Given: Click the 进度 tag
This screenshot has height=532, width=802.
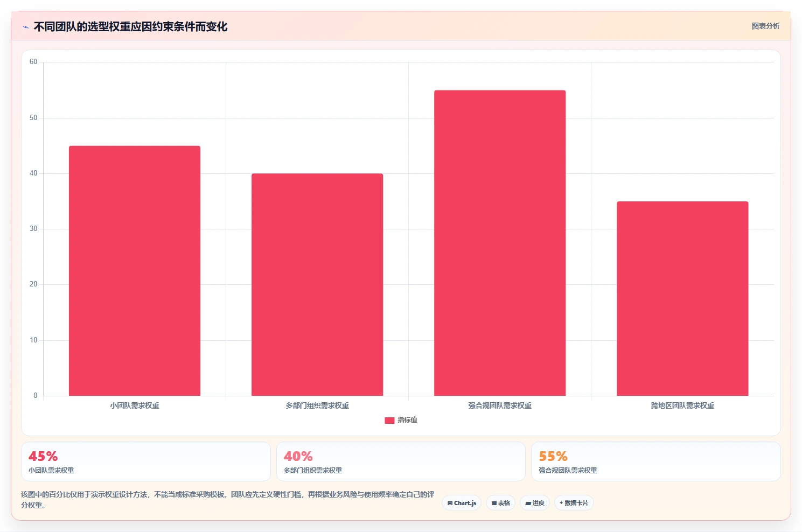Looking at the screenshot, I should click(534, 503).
